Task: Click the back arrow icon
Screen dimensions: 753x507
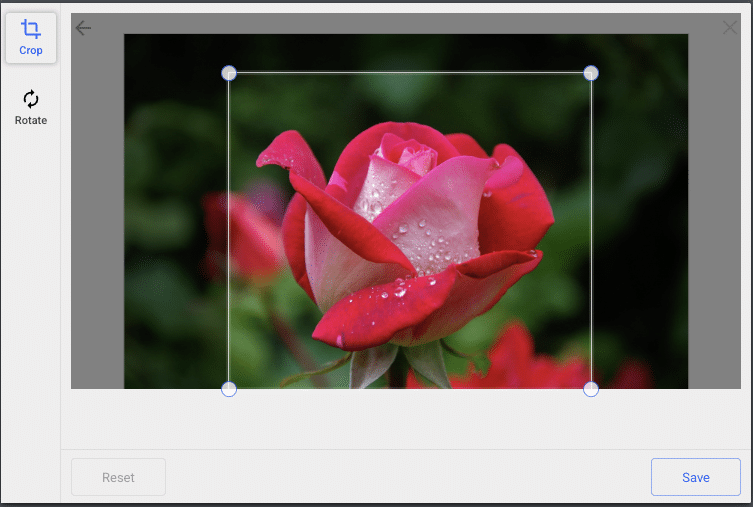Action: coord(83,28)
